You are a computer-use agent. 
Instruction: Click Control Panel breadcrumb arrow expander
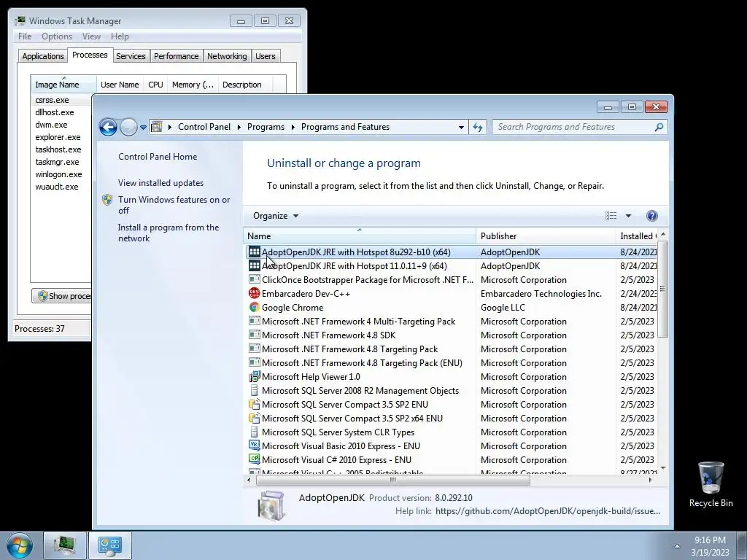[x=239, y=127]
